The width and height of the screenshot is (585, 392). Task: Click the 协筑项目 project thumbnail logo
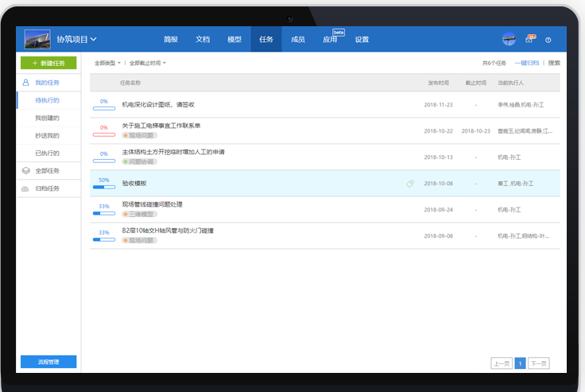coord(37,39)
